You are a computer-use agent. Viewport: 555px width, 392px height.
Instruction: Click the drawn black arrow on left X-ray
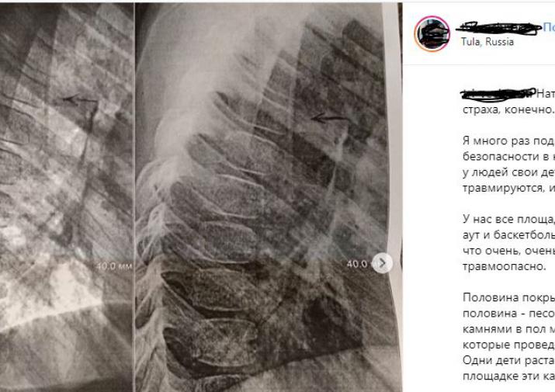pos(80,99)
